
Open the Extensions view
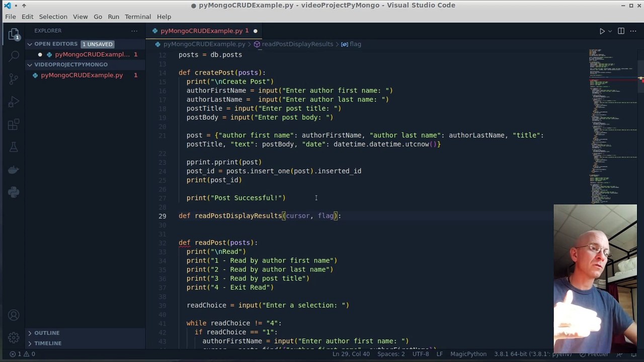coord(14,124)
